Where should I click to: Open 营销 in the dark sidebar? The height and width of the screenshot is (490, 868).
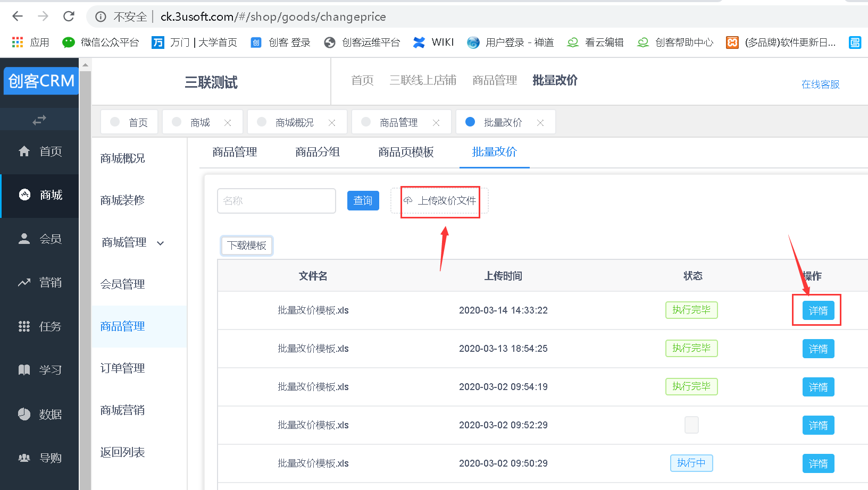click(39, 283)
